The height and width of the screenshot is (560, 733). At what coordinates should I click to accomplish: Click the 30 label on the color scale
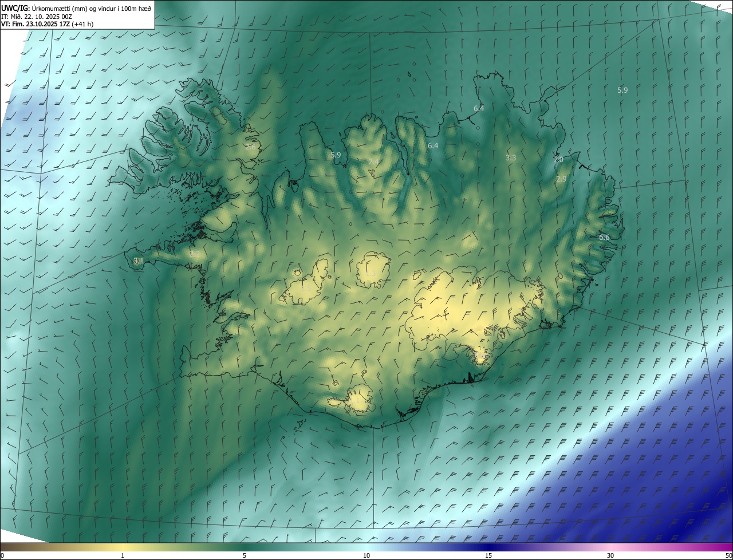point(610,555)
